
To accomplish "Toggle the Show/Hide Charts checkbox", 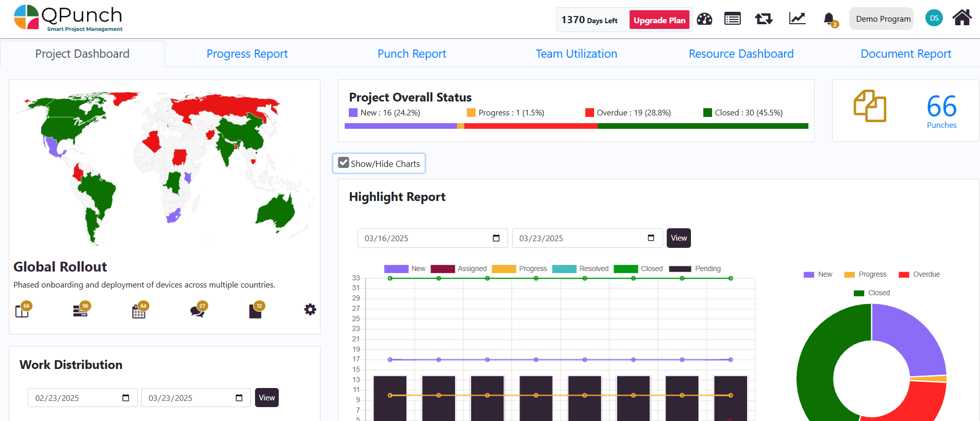I will pos(344,163).
